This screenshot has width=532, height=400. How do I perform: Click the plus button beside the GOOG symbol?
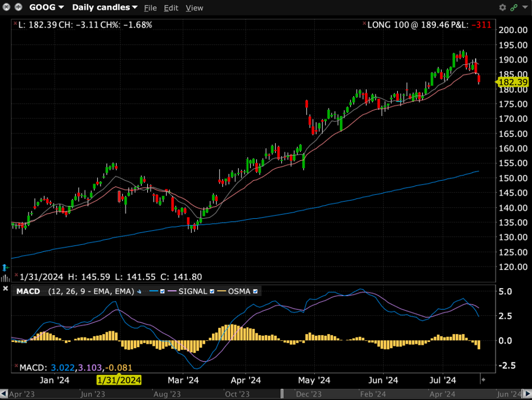[x=18, y=7]
